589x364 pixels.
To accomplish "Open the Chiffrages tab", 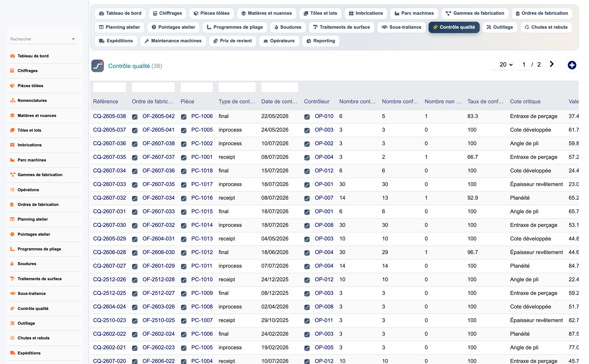I will (x=167, y=13).
